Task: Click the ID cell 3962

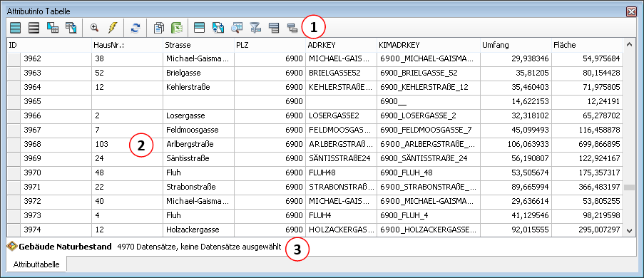Action: pyautogui.click(x=56, y=58)
